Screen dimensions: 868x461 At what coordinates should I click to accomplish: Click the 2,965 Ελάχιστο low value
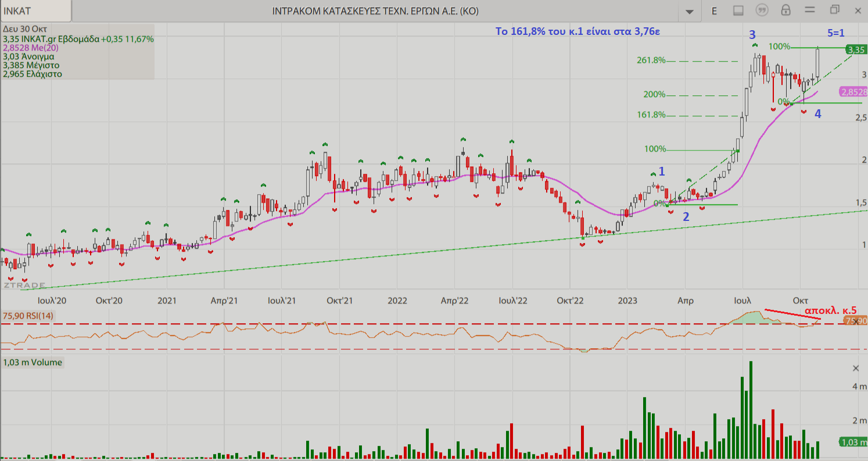point(32,74)
